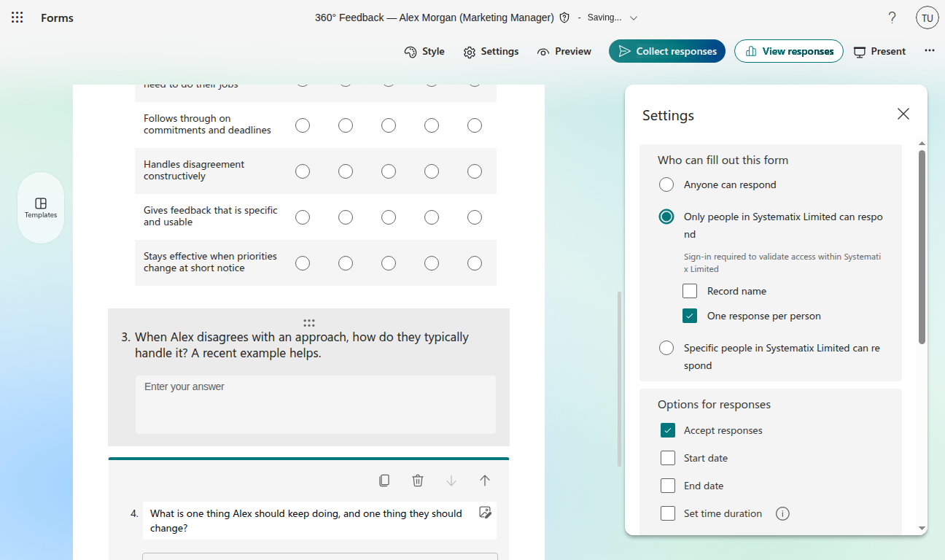Preview the form

pos(564,52)
